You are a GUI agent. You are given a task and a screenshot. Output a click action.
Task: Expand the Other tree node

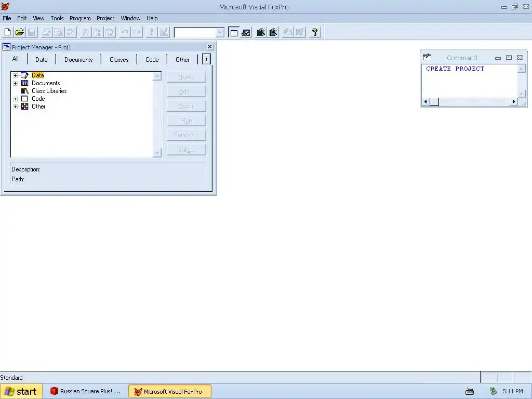tap(15, 107)
